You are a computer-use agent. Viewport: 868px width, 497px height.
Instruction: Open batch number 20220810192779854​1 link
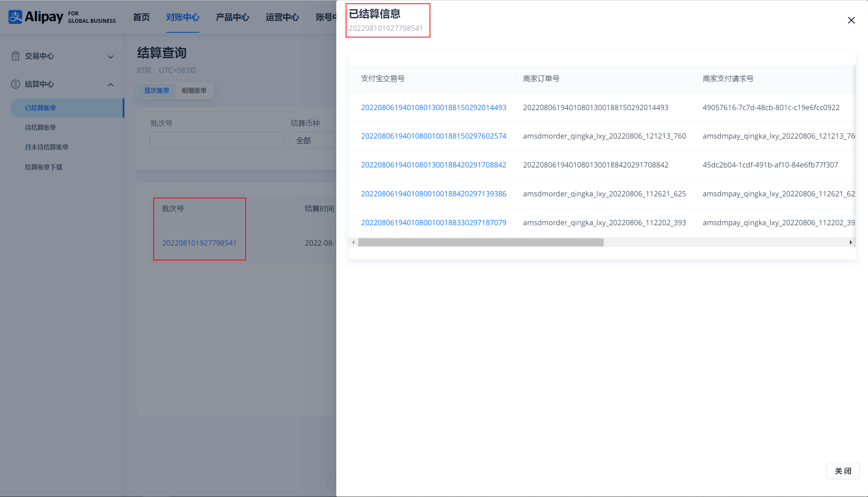click(199, 243)
